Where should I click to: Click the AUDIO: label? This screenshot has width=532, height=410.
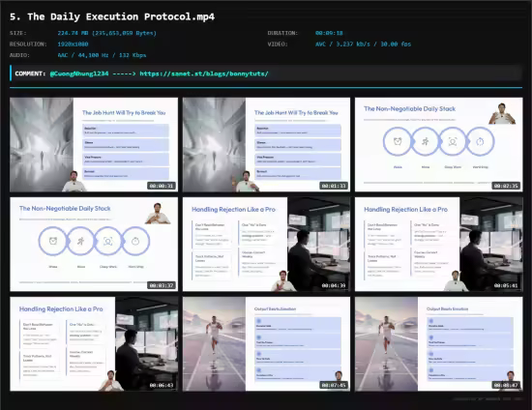pyautogui.click(x=19, y=55)
